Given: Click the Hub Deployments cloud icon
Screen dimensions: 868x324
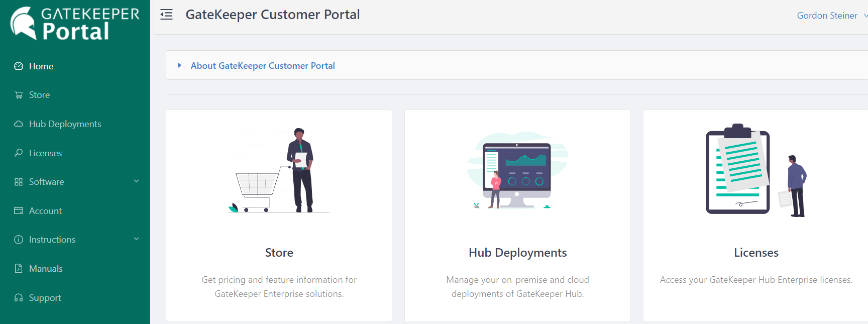Looking at the screenshot, I should click(19, 124).
